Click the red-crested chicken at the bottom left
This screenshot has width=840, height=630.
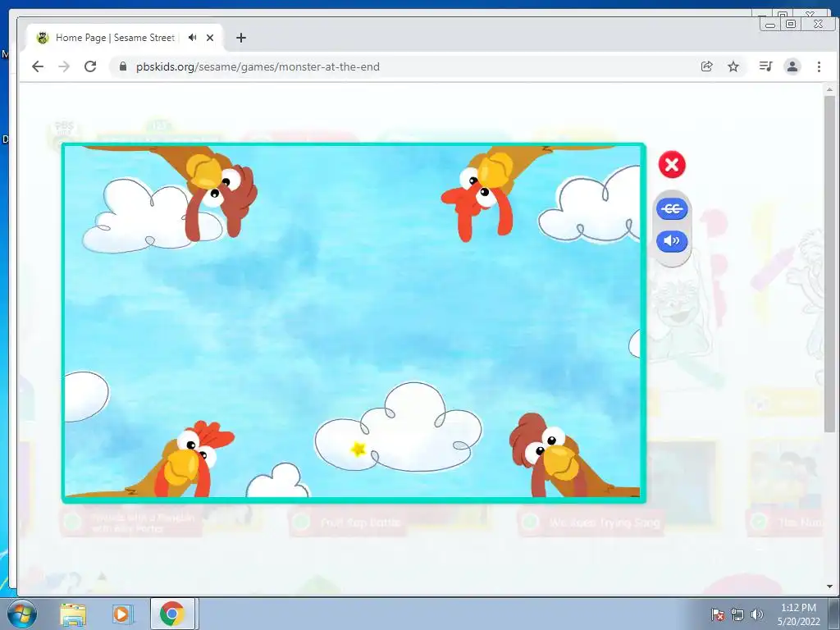click(188, 461)
